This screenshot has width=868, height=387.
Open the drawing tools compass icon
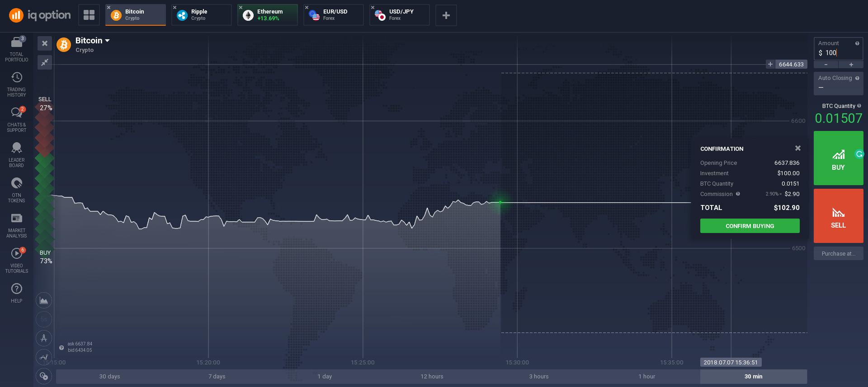pos(44,338)
